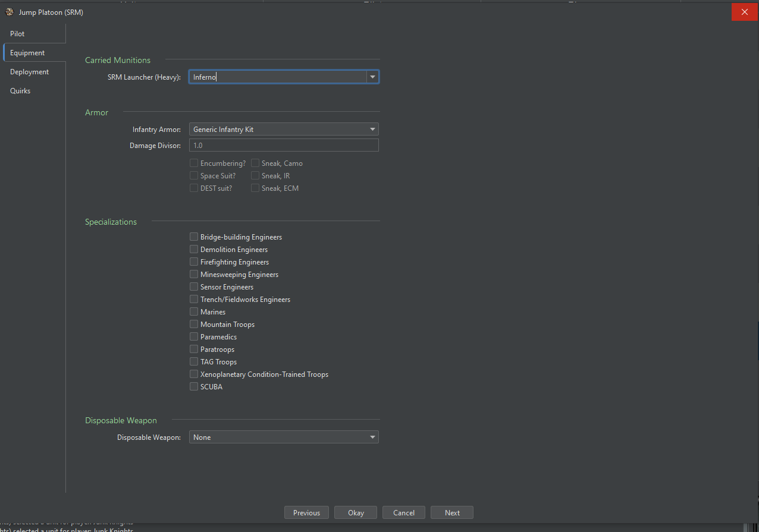Click the Damage Divisor field
This screenshot has width=759, height=532.
[284, 145]
